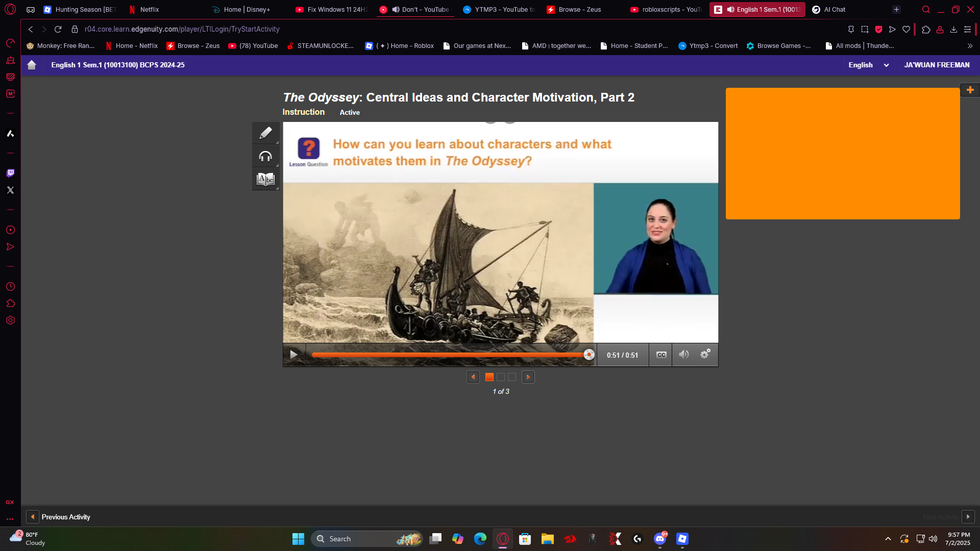The image size is (980, 551).
Task: Go to previous slide arrow
Action: (473, 377)
